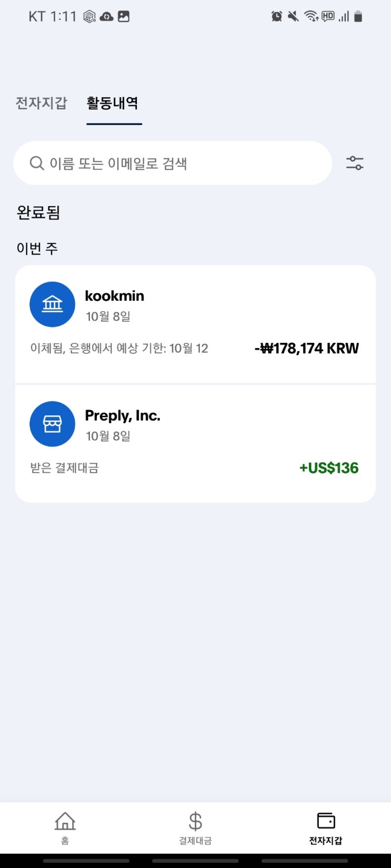
Task: Tap the gallery notification icon
Action: (124, 16)
